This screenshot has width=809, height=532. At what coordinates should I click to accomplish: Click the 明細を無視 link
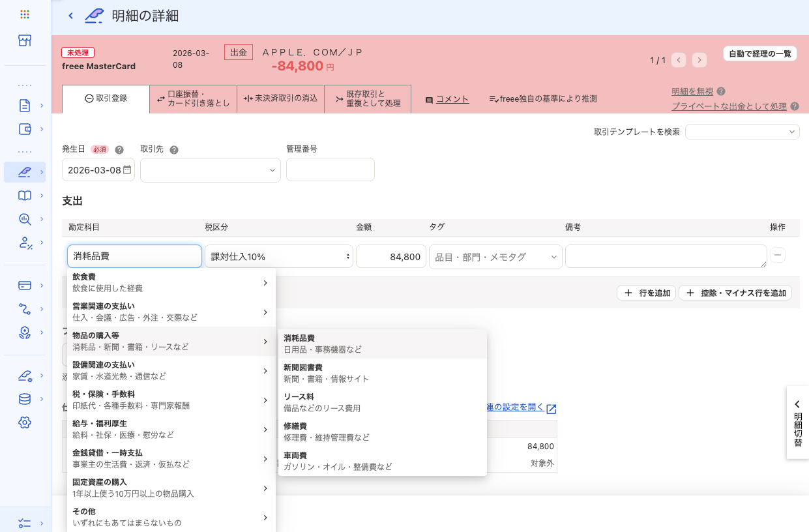[x=692, y=92]
